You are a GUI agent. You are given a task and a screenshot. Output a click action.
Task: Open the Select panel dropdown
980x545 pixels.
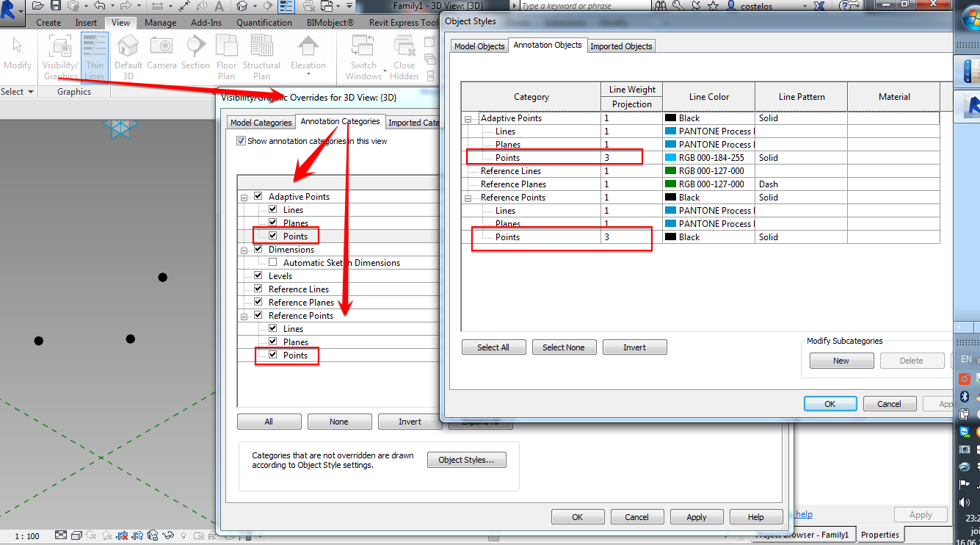tap(31, 91)
